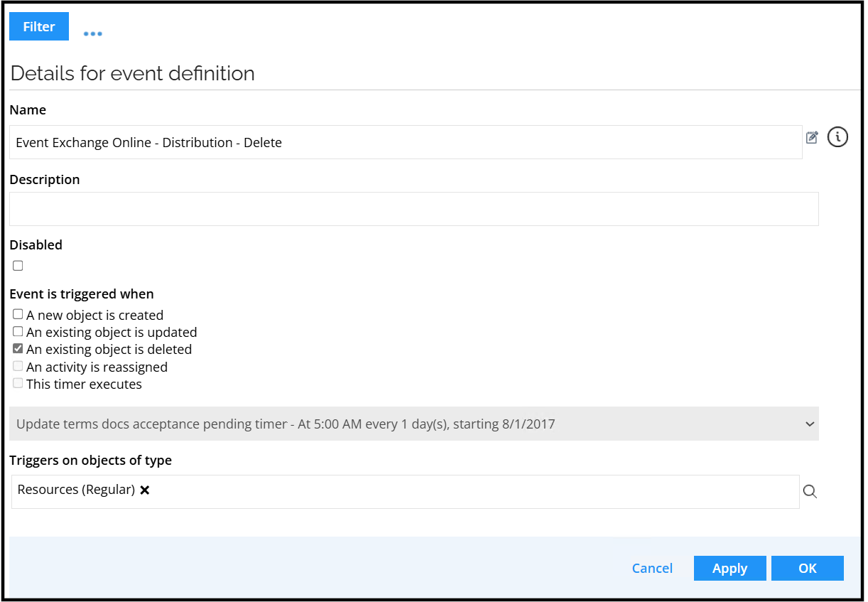Screen dimensions: 868x602
Task: Click the Filter button
Action: pyautogui.click(x=39, y=26)
